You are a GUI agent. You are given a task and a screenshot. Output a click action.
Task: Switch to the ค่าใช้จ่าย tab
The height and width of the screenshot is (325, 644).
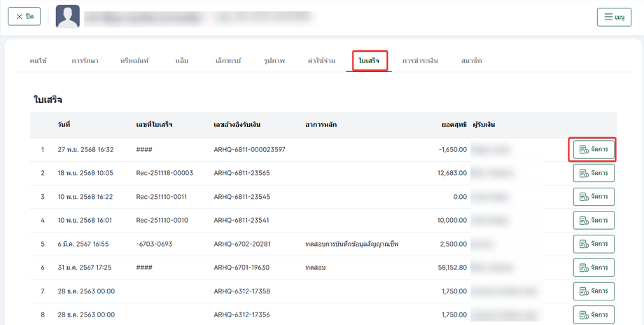click(x=321, y=61)
